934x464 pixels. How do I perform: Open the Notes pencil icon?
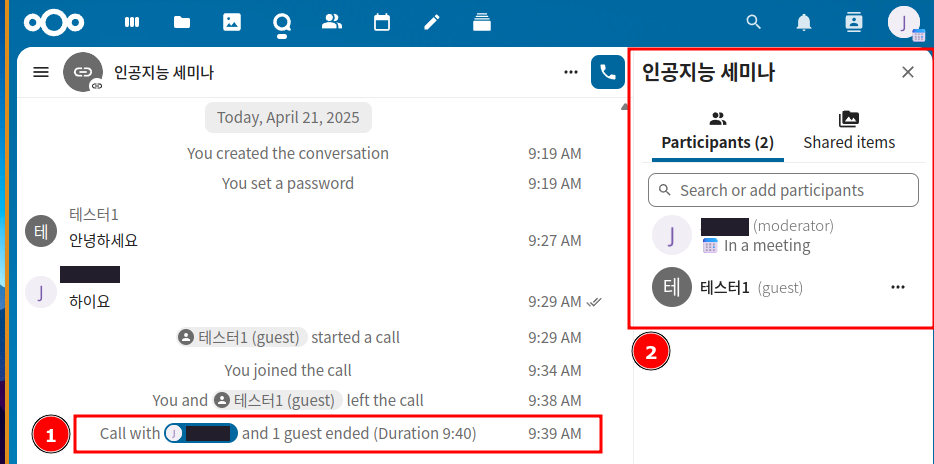(x=432, y=22)
